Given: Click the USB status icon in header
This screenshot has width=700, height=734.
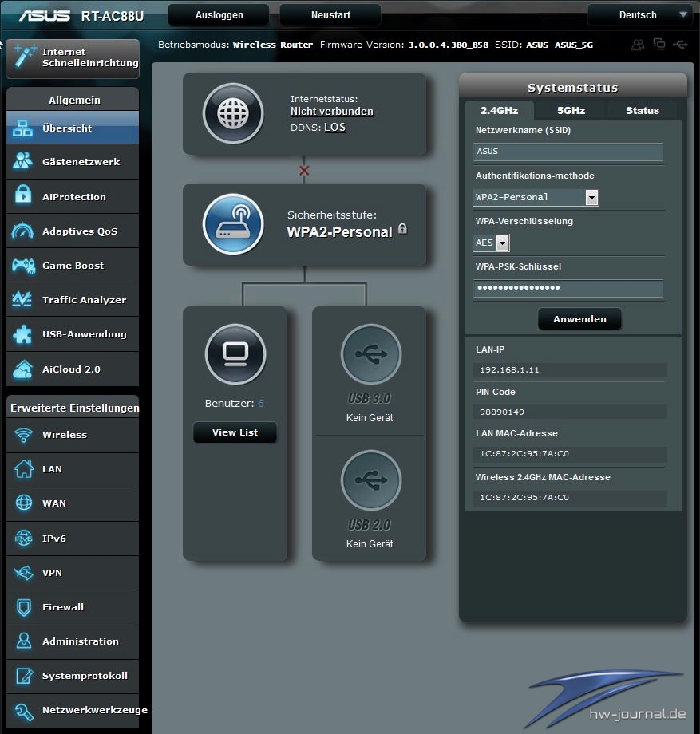Looking at the screenshot, I should pyautogui.click(x=680, y=45).
